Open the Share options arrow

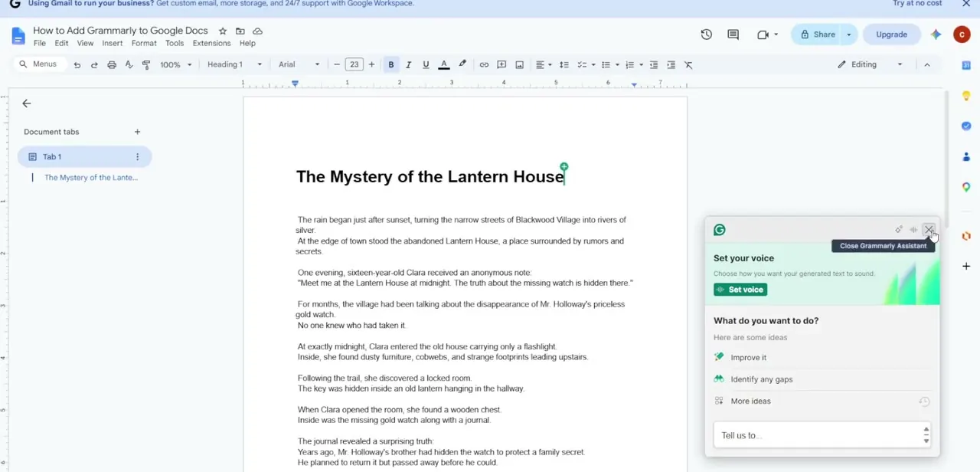(x=848, y=34)
